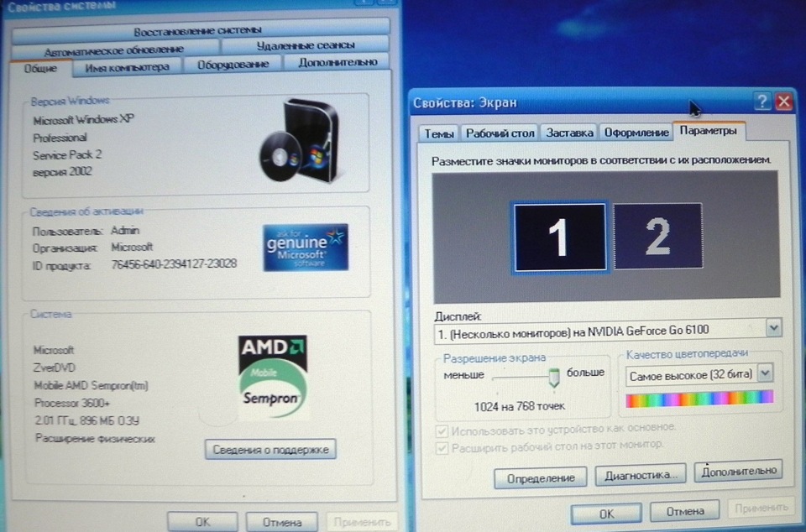Image resolution: width=806 pixels, height=532 pixels.
Task: Confirm with OK in Свойства: Экран
Action: [x=606, y=514]
